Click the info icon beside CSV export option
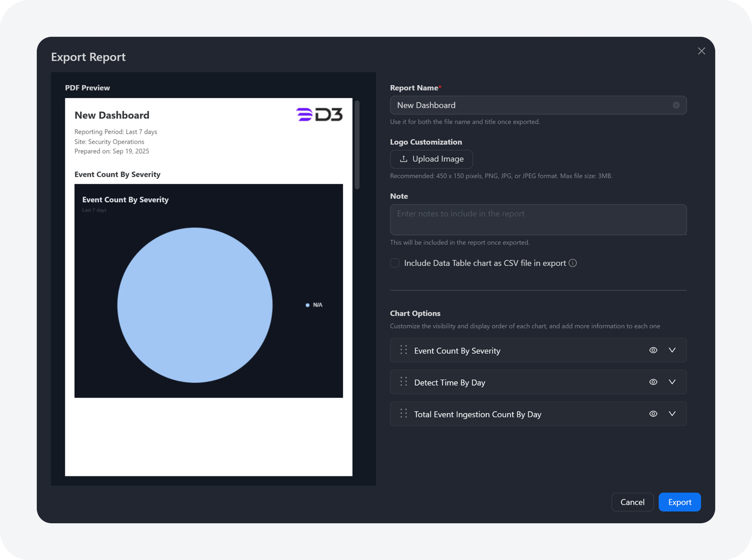This screenshot has height=560, width=752. pyautogui.click(x=573, y=263)
